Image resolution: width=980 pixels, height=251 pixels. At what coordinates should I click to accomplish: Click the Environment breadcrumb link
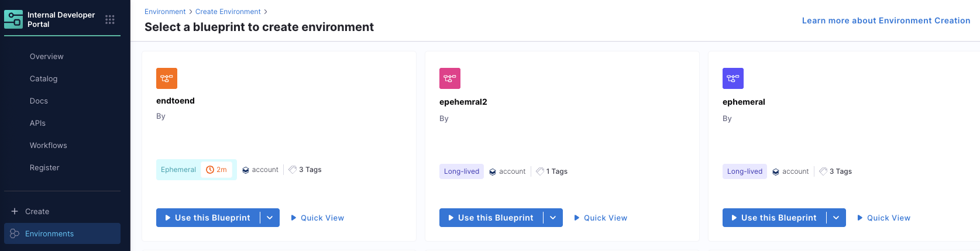[165, 12]
